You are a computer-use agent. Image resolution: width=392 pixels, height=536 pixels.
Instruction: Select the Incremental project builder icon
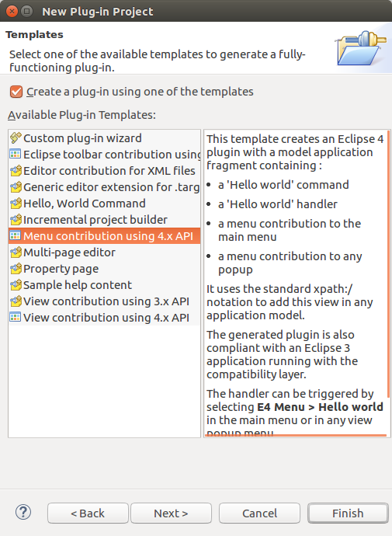[x=16, y=220]
